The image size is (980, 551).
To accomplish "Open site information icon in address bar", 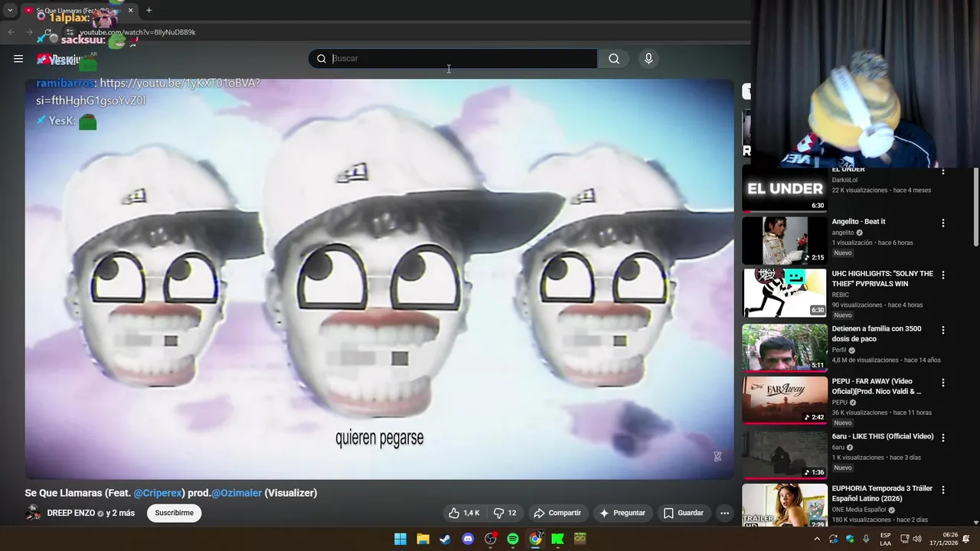I will point(69,32).
